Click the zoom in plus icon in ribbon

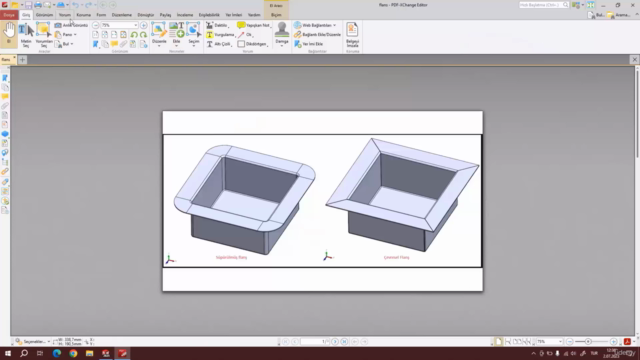(x=144, y=25)
